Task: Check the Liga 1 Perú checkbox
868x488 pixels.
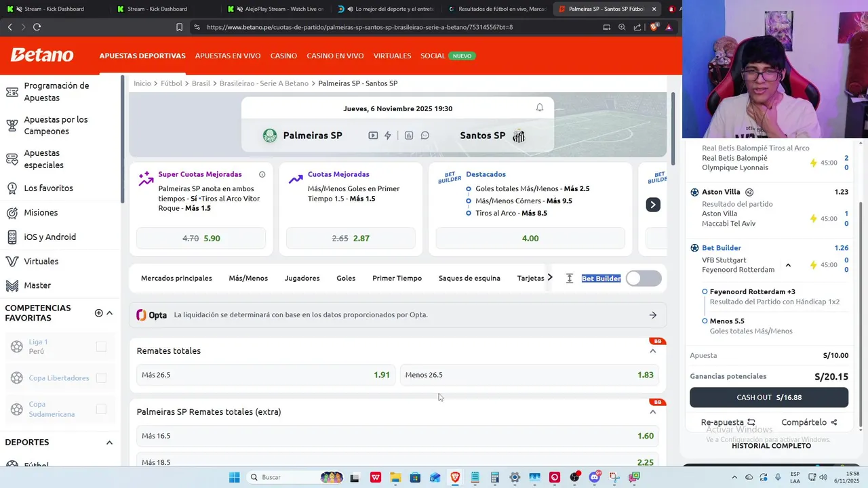Action: [101, 347]
